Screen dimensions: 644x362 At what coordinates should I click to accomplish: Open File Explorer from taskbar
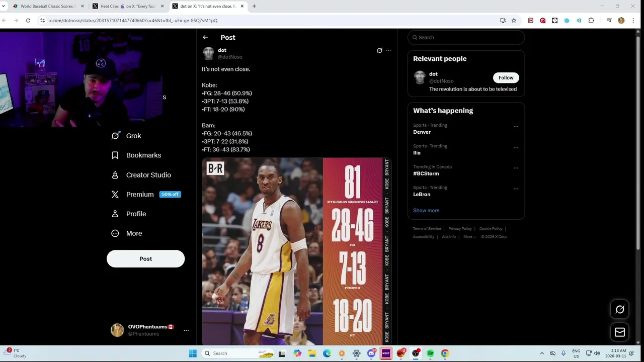coord(312,353)
